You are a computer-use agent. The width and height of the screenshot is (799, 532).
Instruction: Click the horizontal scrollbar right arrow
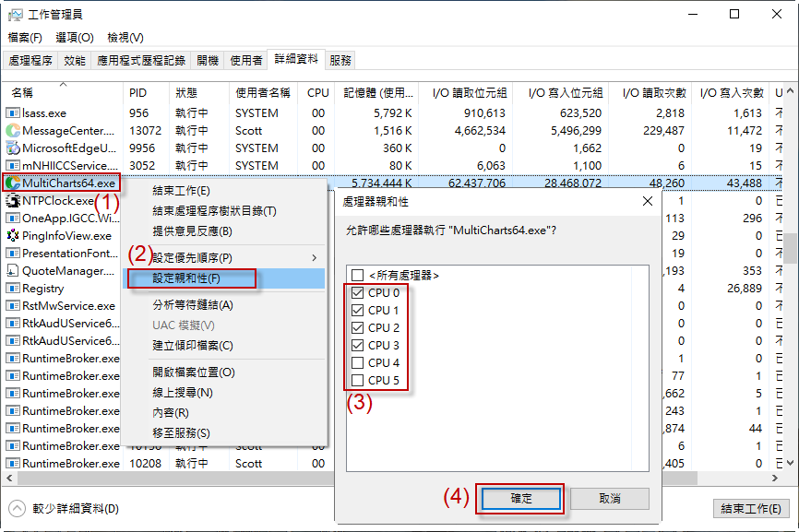775,478
